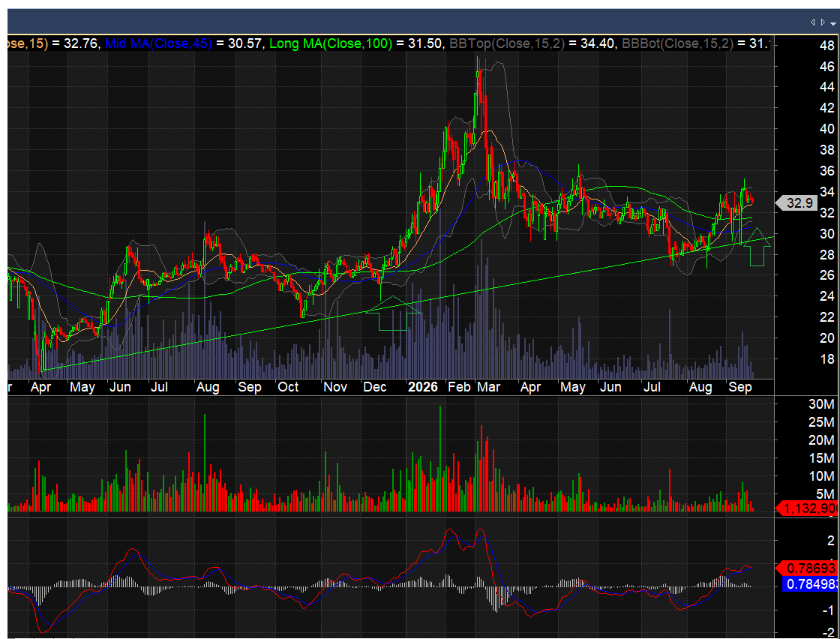Click the BBTop(Close,15,2) legend label
The height and width of the screenshot is (639, 840).
click(507, 43)
